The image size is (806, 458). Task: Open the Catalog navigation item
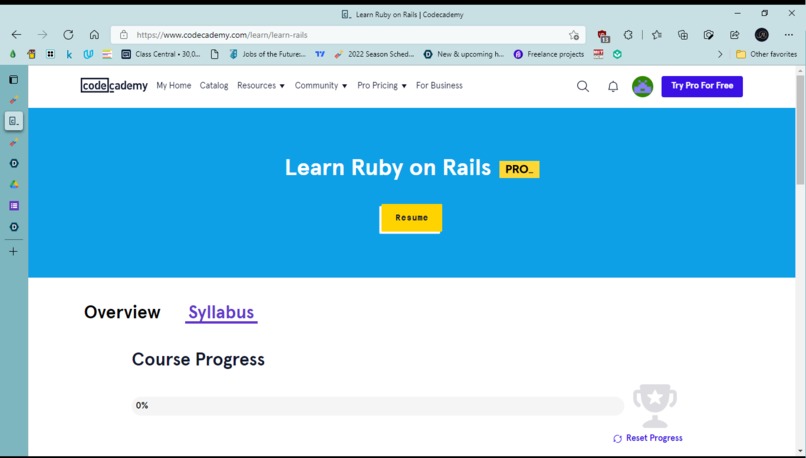click(x=214, y=85)
